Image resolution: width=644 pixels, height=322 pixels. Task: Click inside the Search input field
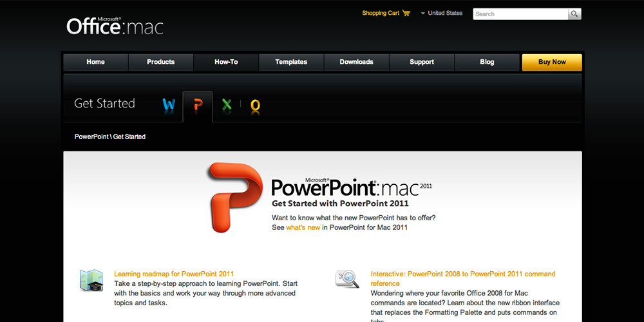(x=520, y=14)
